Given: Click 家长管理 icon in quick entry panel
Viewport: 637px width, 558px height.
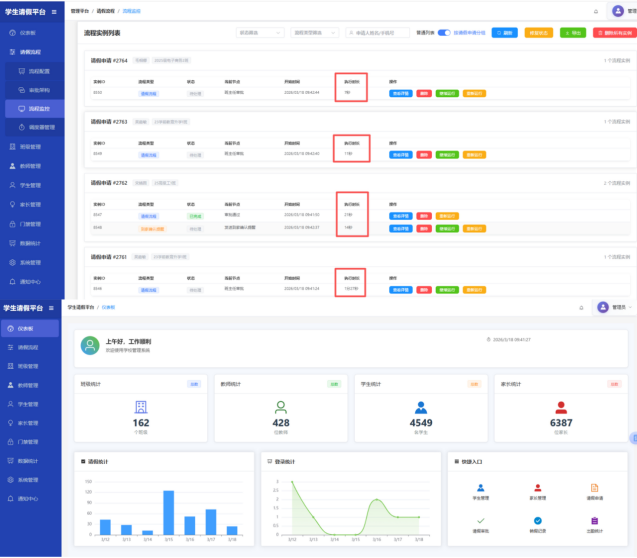Looking at the screenshot, I should (x=538, y=489).
